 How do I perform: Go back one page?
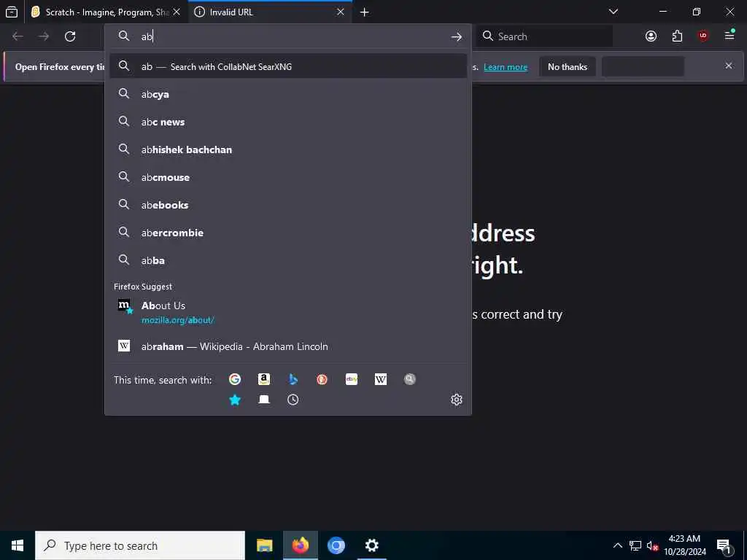point(18,36)
